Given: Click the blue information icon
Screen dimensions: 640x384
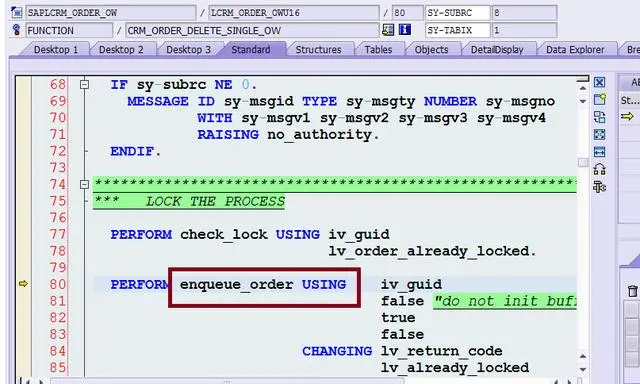Looking at the screenshot, I should [x=404, y=30].
